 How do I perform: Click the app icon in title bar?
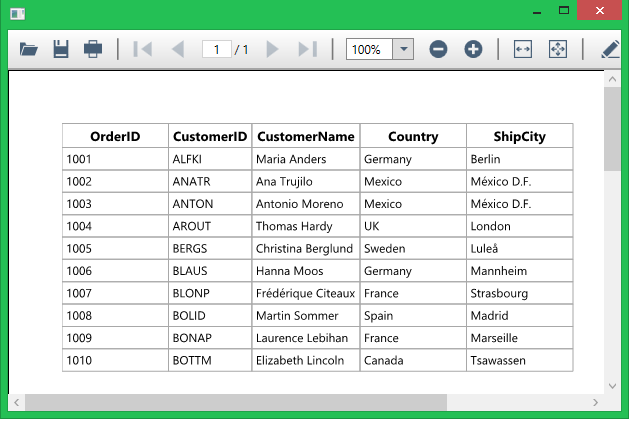17,14
